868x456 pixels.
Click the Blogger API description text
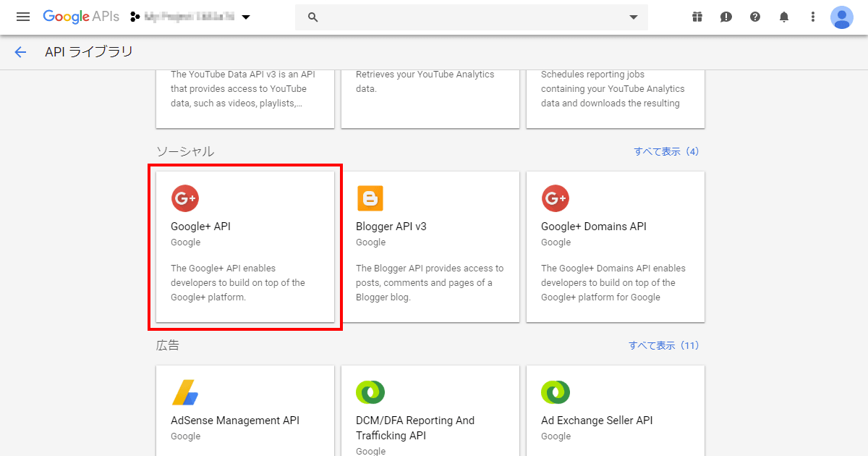[x=430, y=283]
